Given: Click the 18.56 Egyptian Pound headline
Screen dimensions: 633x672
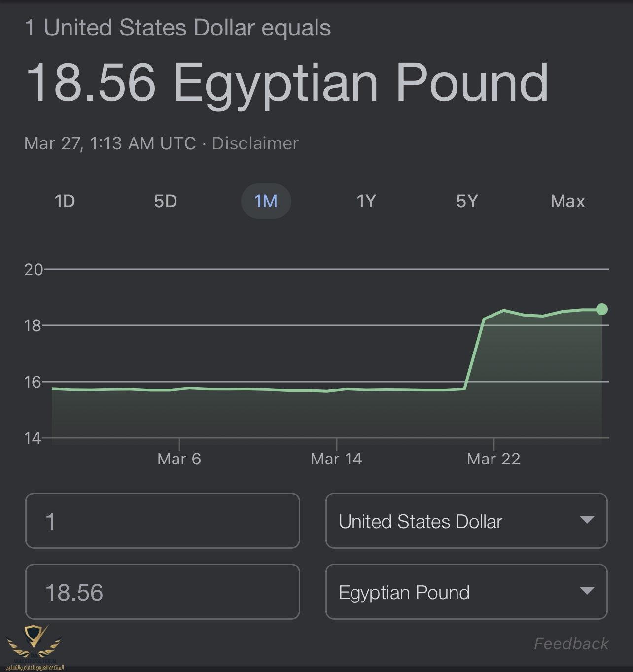Looking at the screenshot, I should pos(287,82).
